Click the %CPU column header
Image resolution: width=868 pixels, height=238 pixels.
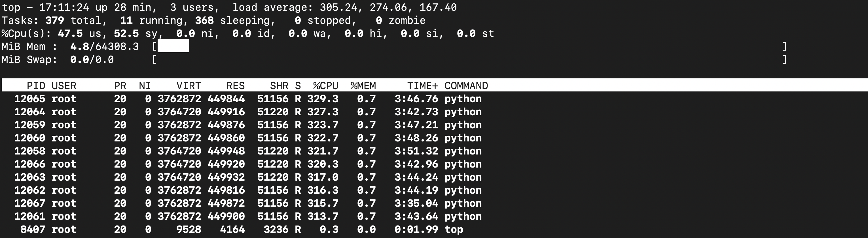coord(325,86)
